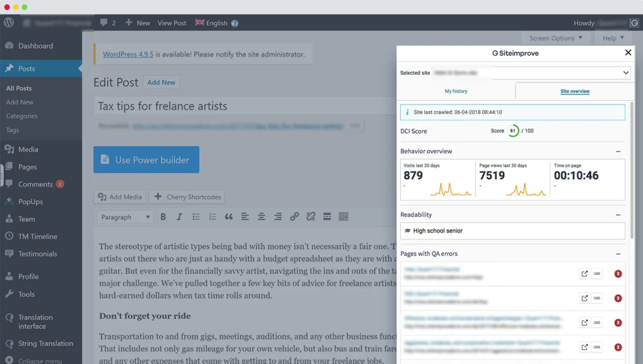This screenshot has height=364, width=643.
Task: Align text center
Action: point(261,217)
